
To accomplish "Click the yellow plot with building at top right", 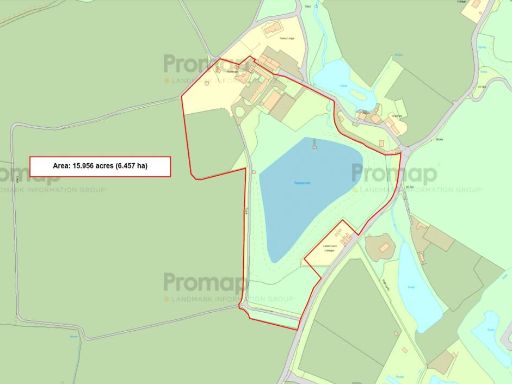I will (x=477, y=10).
